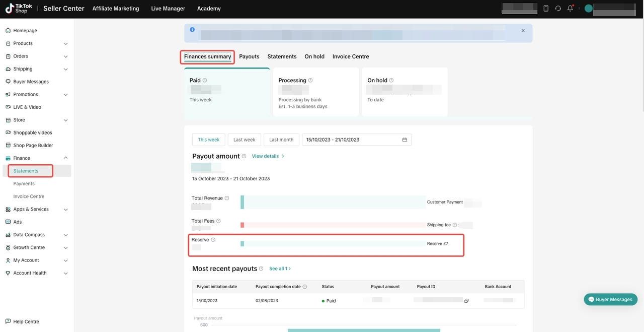
Task: Click the info icon next to Total Revenue
Action: [x=227, y=198]
